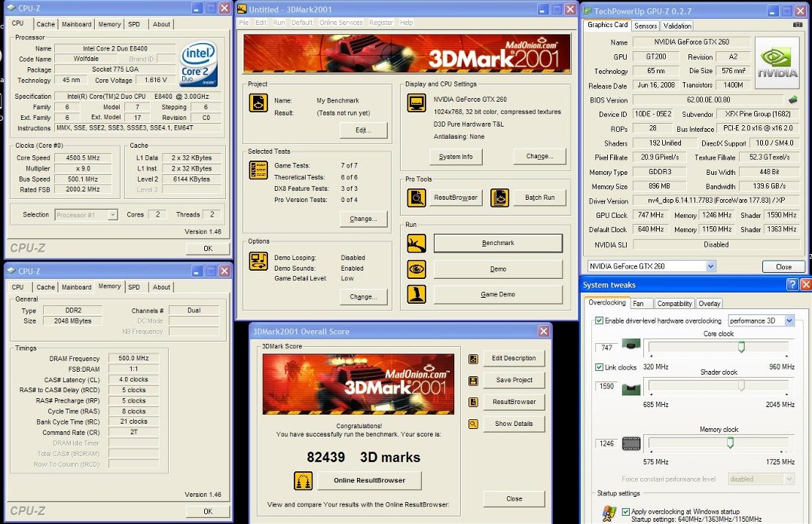Open the Sensors tab in GPU-Z
The image size is (812, 524).
coord(646,26)
